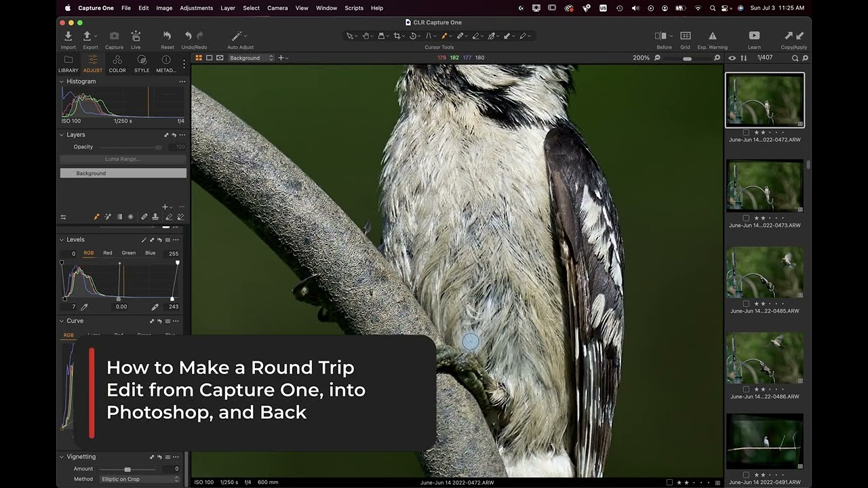Click the Grid toolbar icon
This screenshot has height=488, width=868.
(x=686, y=36)
